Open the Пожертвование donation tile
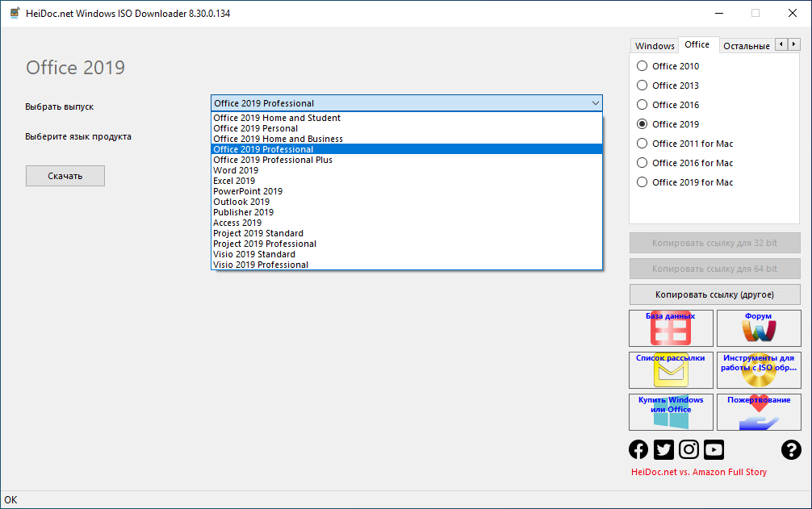Viewport: 812px width, 509px height. pos(759,411)
